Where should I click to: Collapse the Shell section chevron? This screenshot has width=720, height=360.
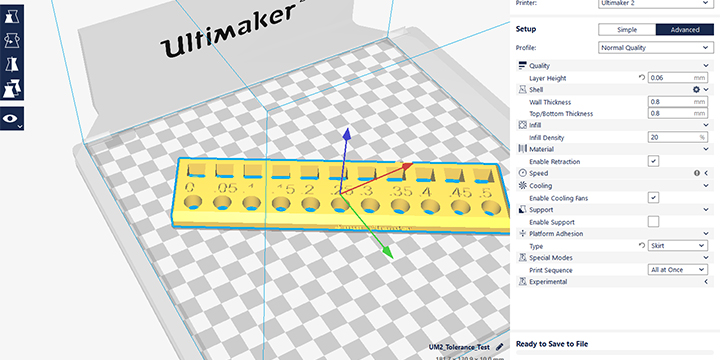(706, 90)
